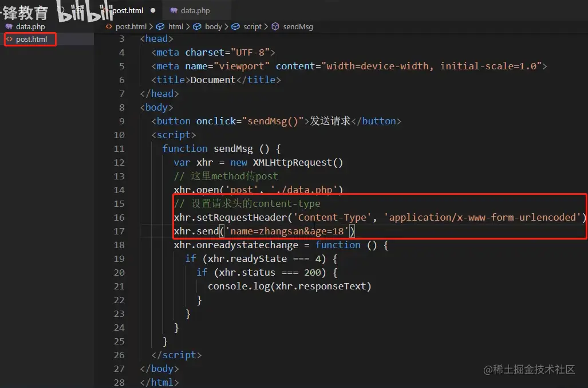
Task: Click the sendMsg cube icon in breadcrumb
Action: (x=275, y=26)
